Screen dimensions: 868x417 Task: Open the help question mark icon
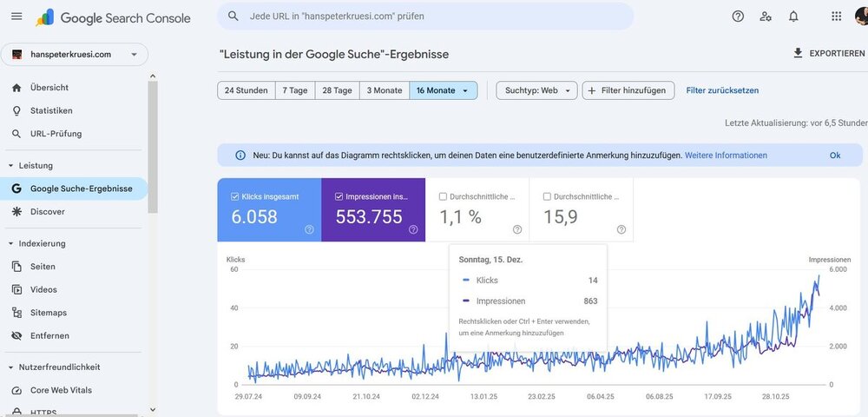coord(738,16)
